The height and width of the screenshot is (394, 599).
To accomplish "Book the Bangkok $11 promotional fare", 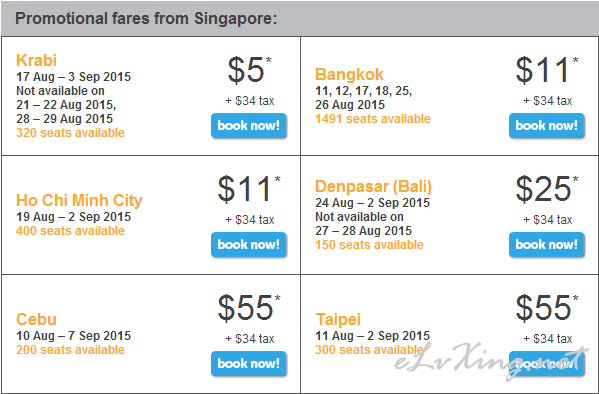I will pos(547,126).
